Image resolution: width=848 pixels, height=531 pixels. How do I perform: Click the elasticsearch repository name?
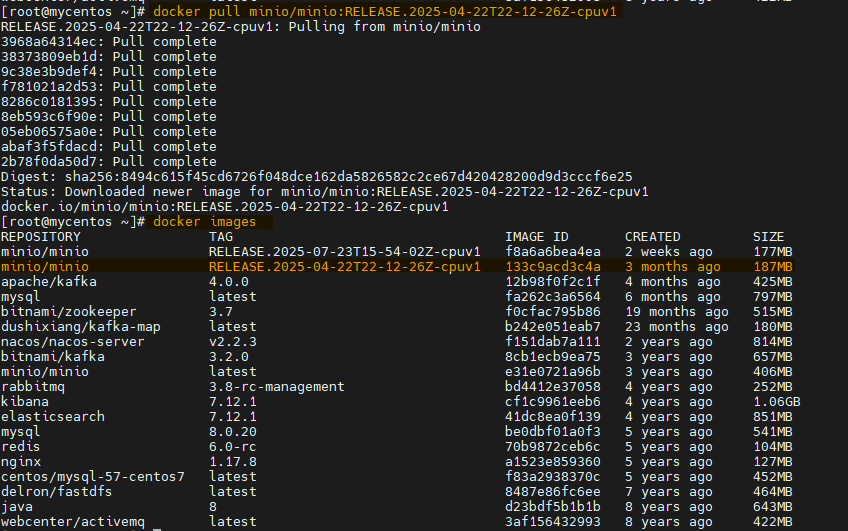52,417
